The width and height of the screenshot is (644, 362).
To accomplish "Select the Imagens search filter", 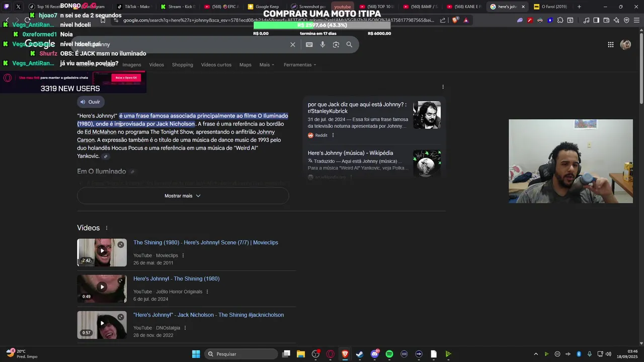I will pyautogui.click(x=132, y=65).
